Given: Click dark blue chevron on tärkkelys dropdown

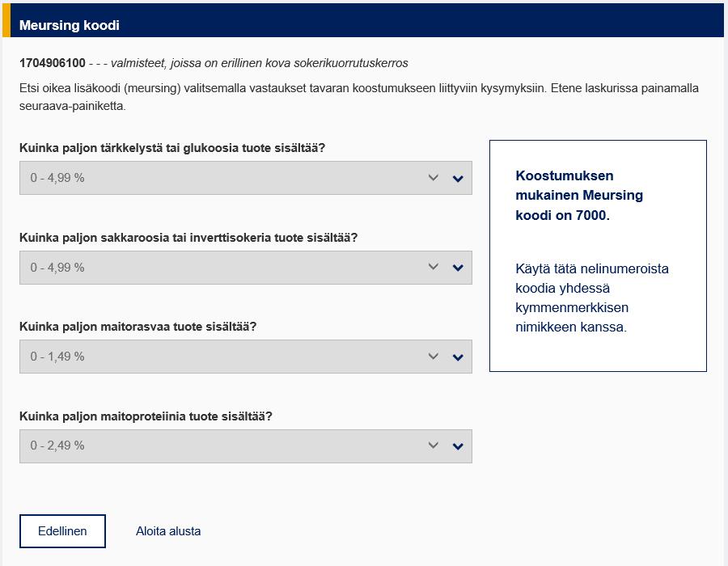Looking at the screenshot, I should (x=458, y=179).
